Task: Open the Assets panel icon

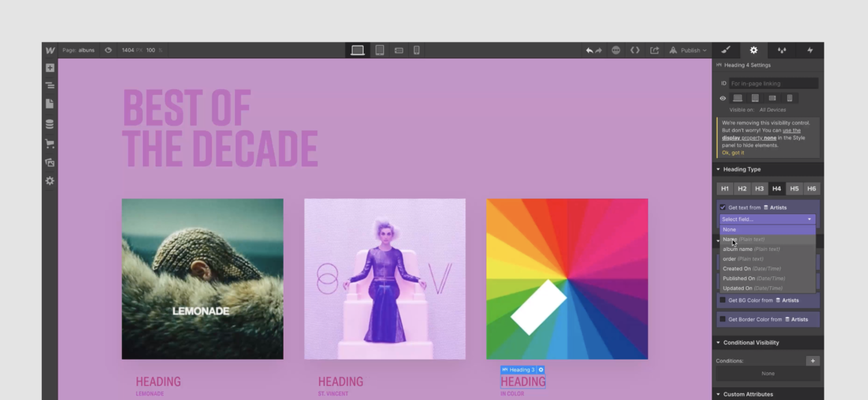Action: 50,163
